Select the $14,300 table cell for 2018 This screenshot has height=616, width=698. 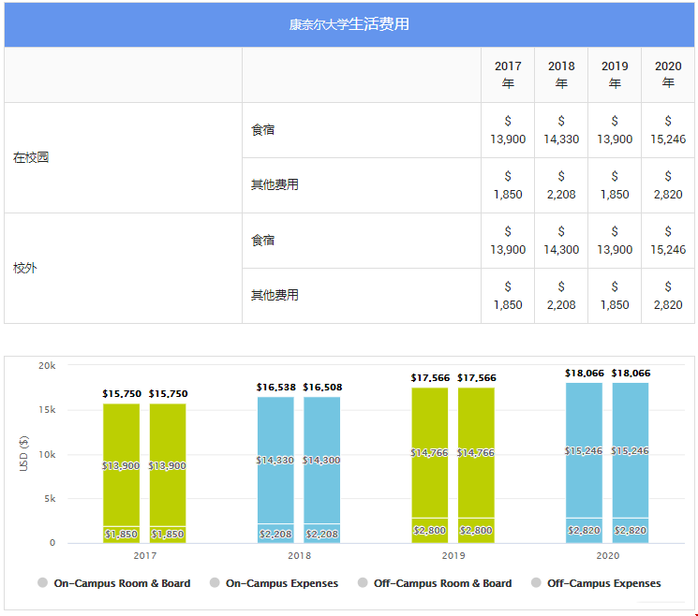pyautogui.click(x=561, y=241)
